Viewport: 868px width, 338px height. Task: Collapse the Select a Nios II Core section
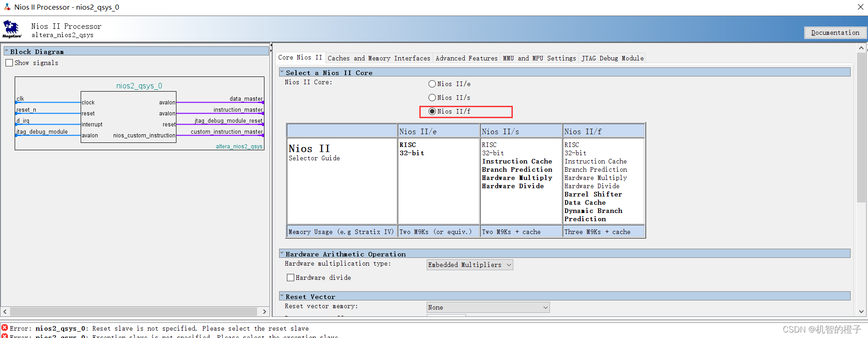[282, 72]
